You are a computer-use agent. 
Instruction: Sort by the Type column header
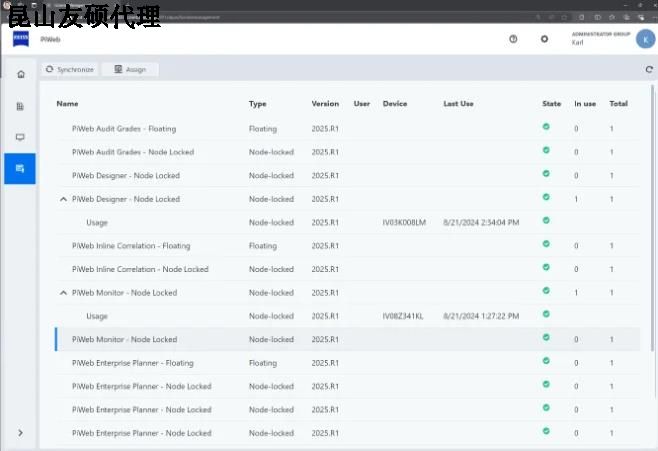(257, 104)
